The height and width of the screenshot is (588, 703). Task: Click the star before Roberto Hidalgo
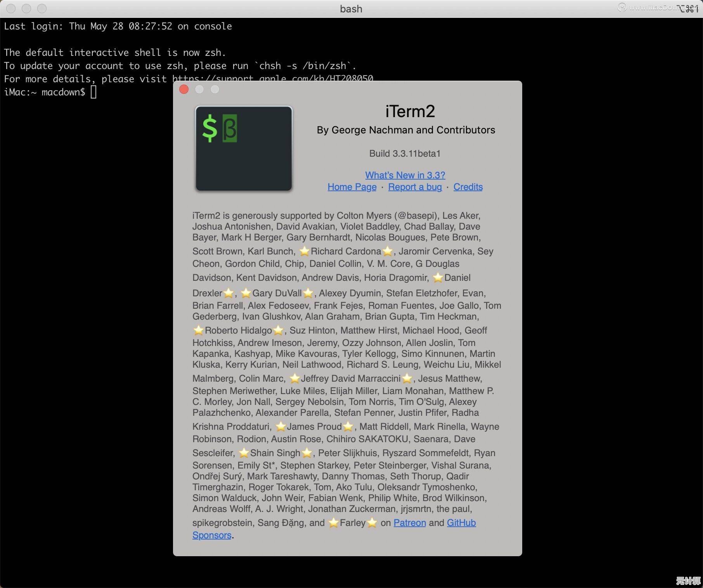(198, 330)
